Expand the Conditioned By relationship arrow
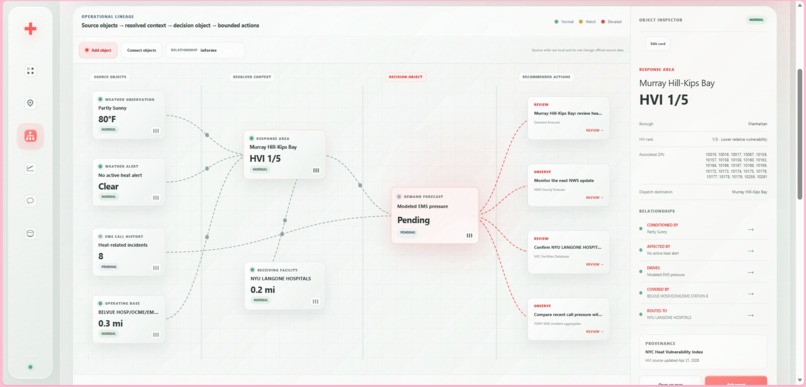The width and height of the screenshot is (806, 387). pyautogui.click(x=750, y=229)
